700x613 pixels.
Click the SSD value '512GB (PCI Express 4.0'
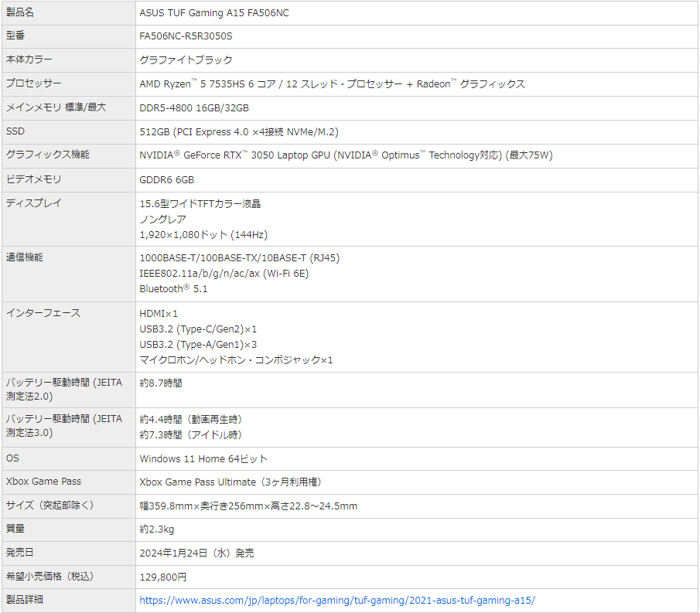pos(193,132)
